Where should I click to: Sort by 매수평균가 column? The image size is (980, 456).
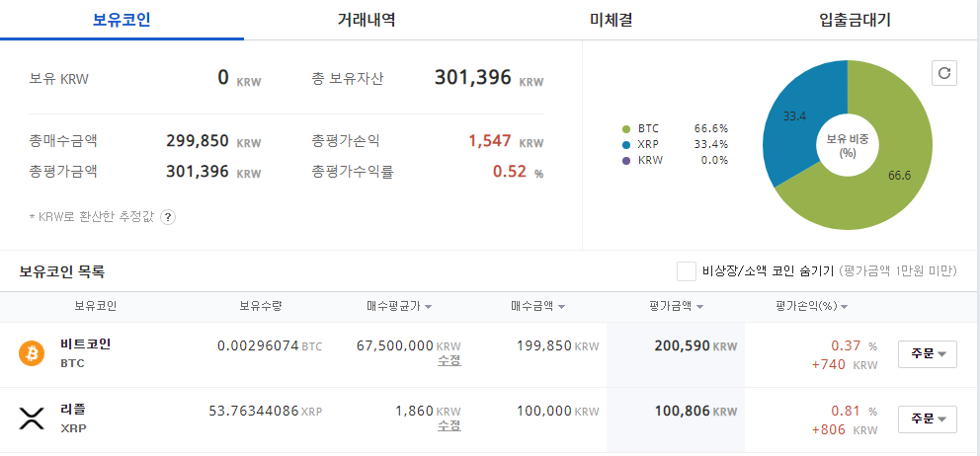point(399,307)
